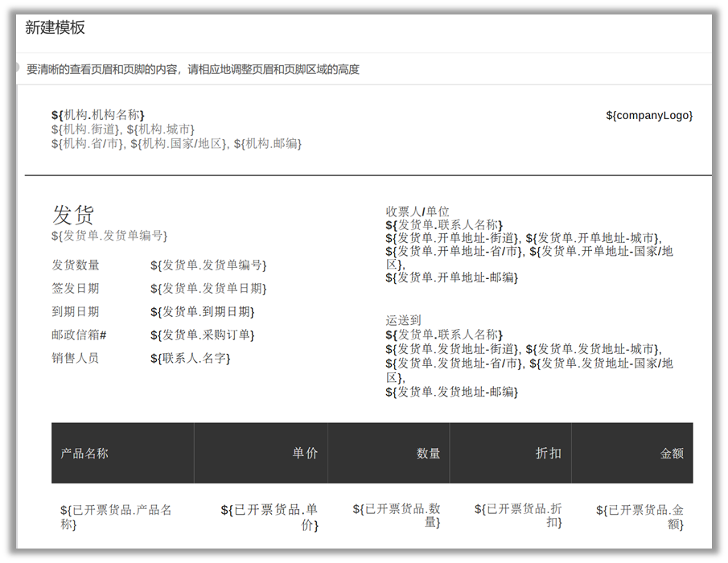The height and width of the screenshot is (563, 728).
Task: Click the 机构名称 placeholder in header
Action: click(98, 115)
